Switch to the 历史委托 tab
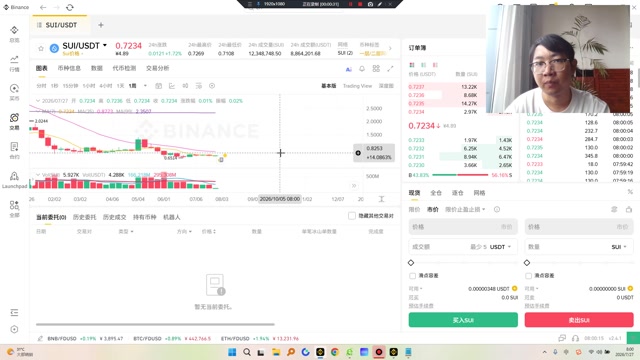640x360 pixels. click(x=84, y=217)
